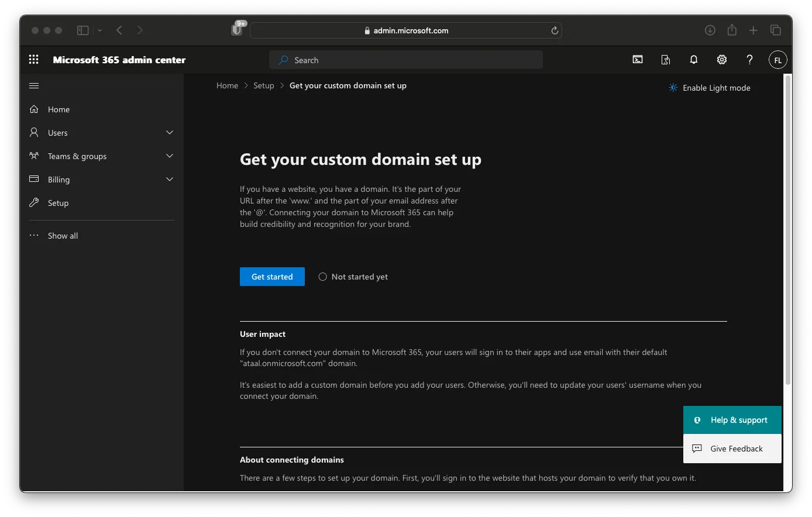Image resolution: width=812 pixels, height=517 pixels.
Task: Click the Give Feedback chat icon
Action: coord(697,449)
